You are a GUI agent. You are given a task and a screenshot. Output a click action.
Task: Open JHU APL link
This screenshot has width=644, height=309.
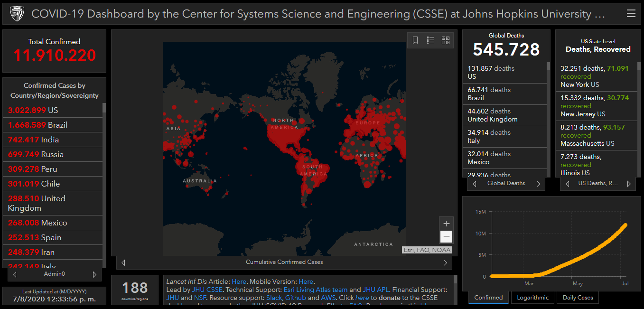coord(376,290)
